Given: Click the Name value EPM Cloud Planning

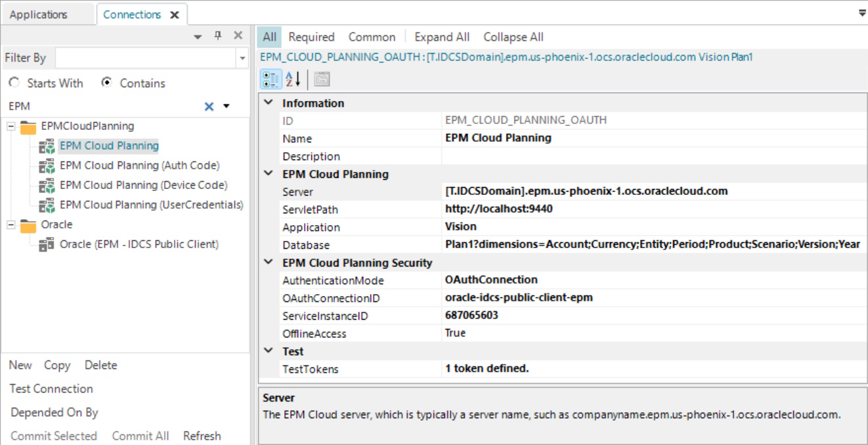Looking at the screenshot, I should 498,138.
